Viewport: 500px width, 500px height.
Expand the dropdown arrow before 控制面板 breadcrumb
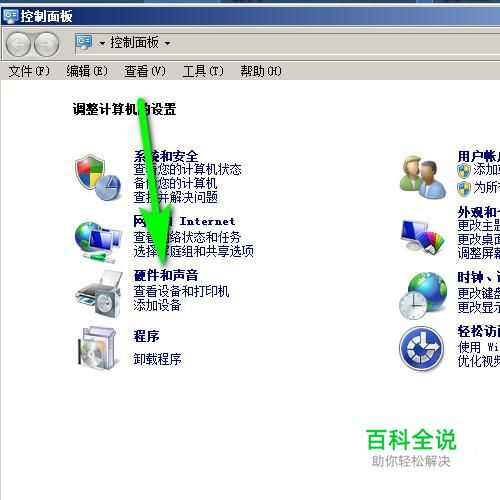(x=102, y=43)
